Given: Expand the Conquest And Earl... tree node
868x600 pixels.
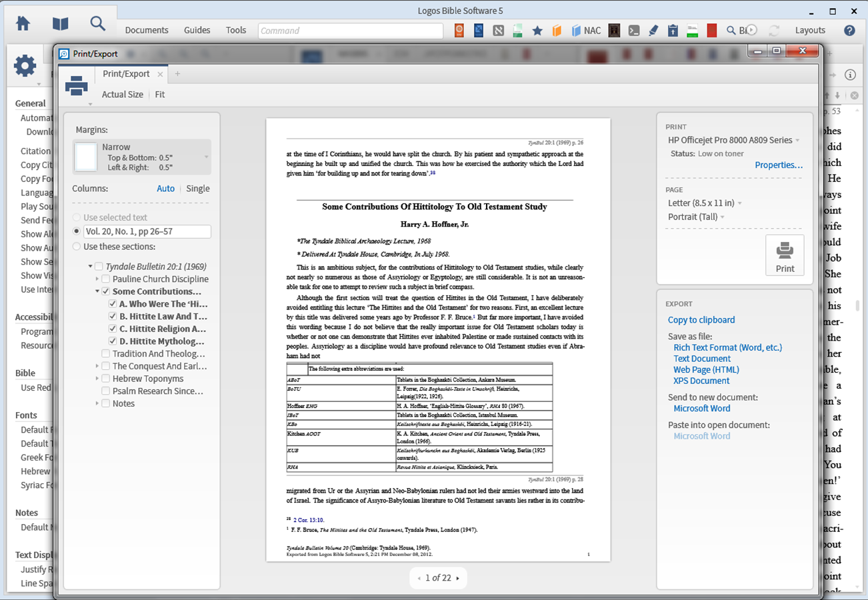Looking at the screenshot, I should [x=97, y=366].
